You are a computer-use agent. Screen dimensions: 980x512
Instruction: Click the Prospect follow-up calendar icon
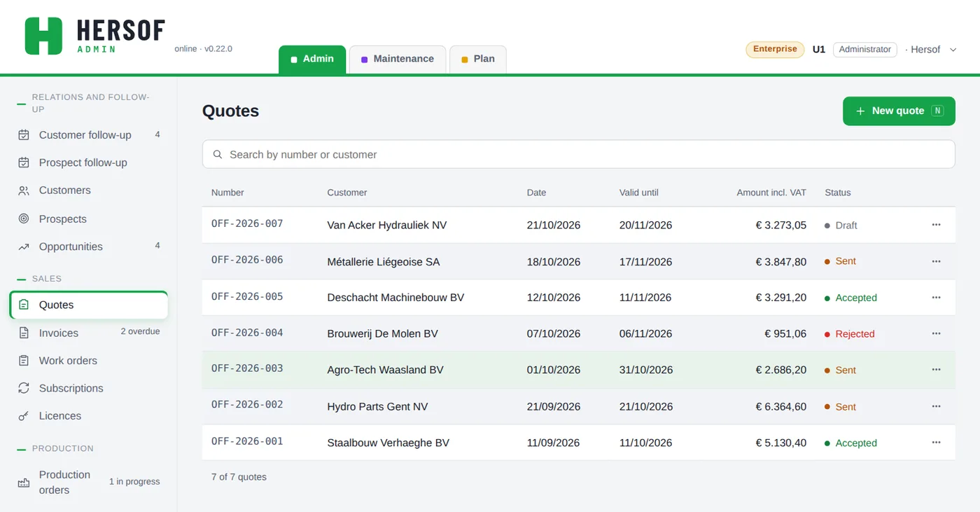(24, 162)
